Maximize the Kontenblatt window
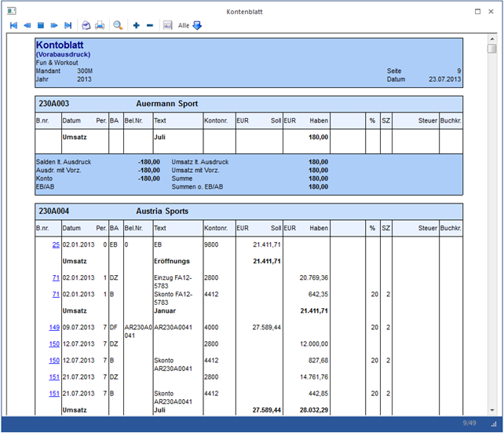The height and width of the screenshot is (433, 504). click(x=478, y=10)
